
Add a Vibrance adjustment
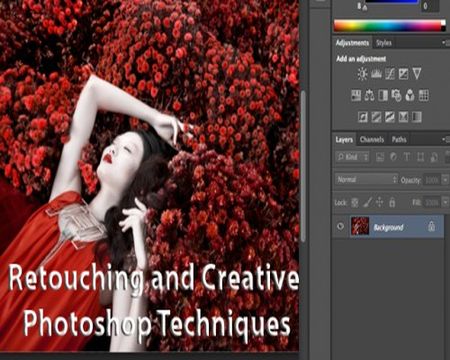click(x=417, y=74)
